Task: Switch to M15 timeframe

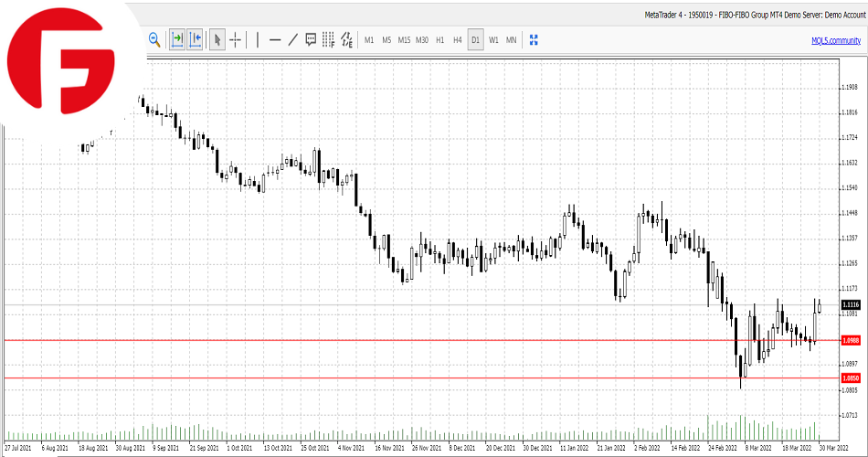Action: tap(404, 39)
